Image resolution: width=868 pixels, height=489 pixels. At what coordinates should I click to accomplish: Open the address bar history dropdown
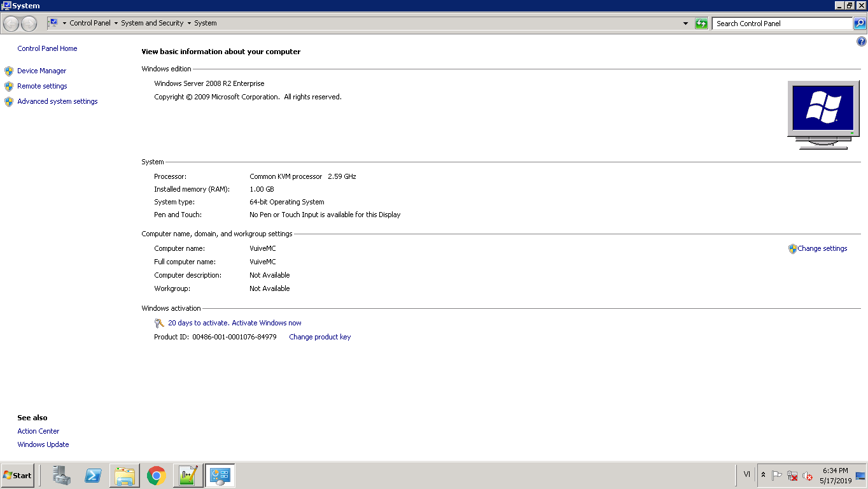685,24
